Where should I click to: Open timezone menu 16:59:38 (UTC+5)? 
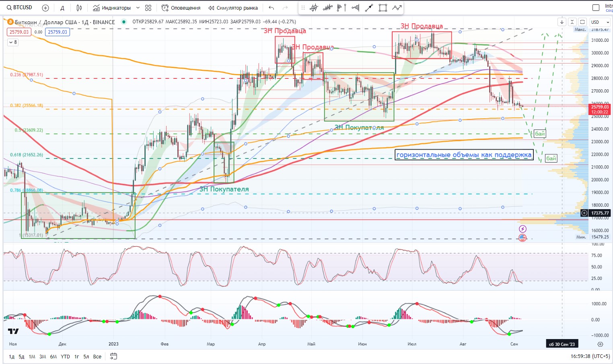coord(590,356)
